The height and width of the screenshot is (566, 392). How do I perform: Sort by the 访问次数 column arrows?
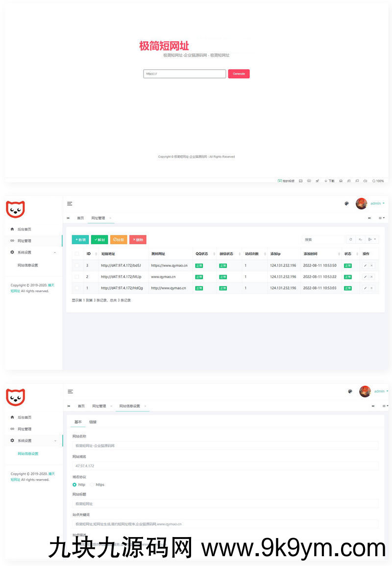coord(264,254)
